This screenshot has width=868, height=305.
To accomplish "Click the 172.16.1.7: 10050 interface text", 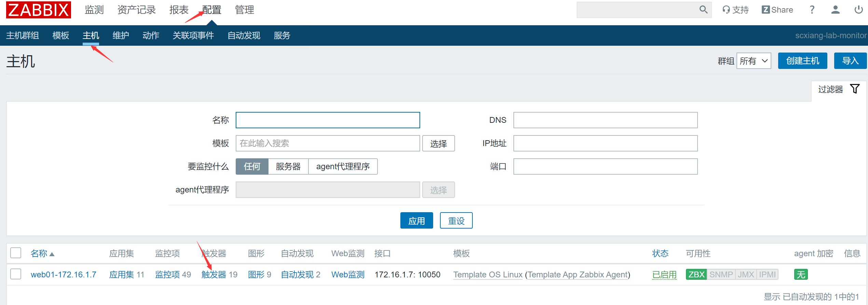I will tap(408, 274).
